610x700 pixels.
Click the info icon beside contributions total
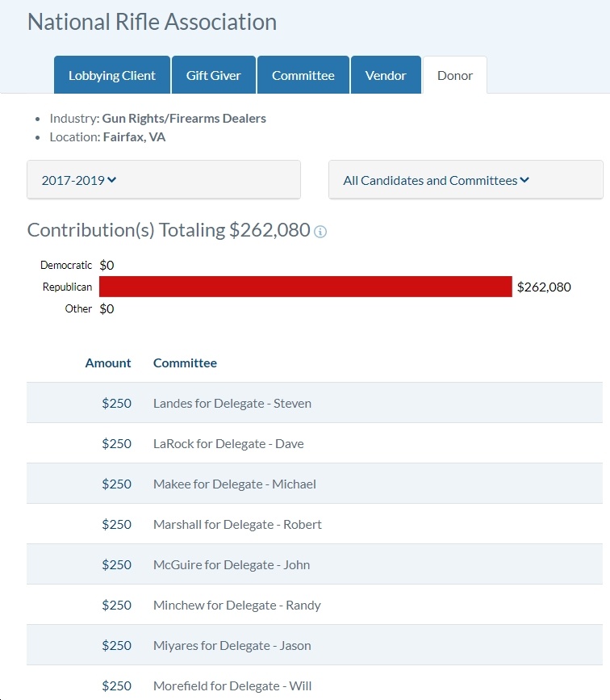point(320,231)
